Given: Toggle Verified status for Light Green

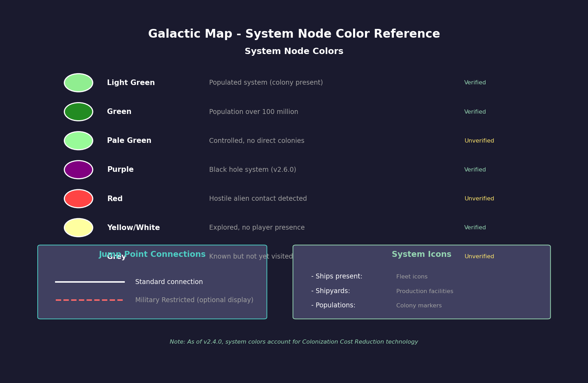Looking at the screenshot, I should pos(475,83).
